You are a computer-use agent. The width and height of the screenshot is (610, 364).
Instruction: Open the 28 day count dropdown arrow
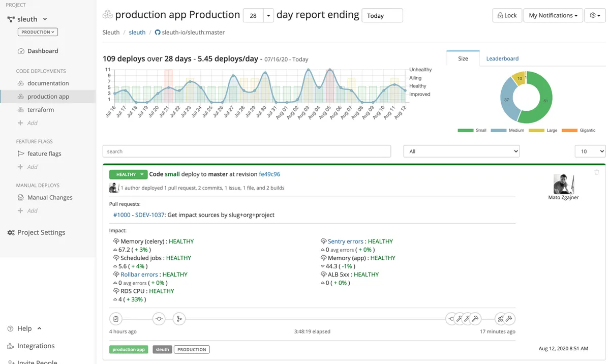(x=268, y=16)
